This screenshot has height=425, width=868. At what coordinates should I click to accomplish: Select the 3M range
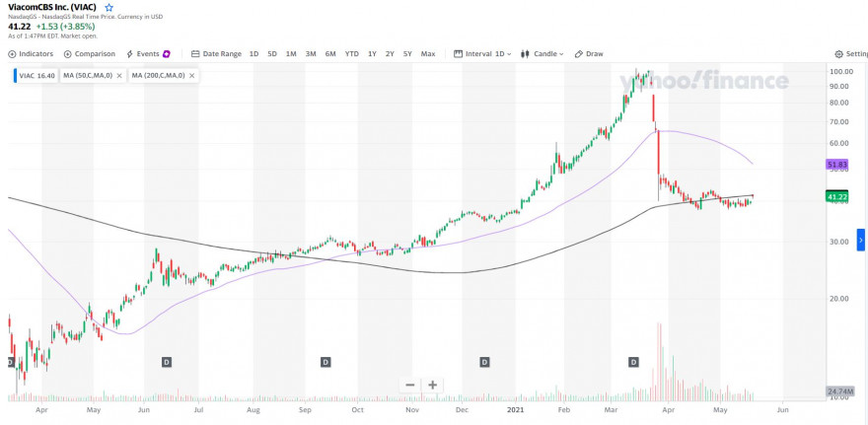click(x=311, y=53)
